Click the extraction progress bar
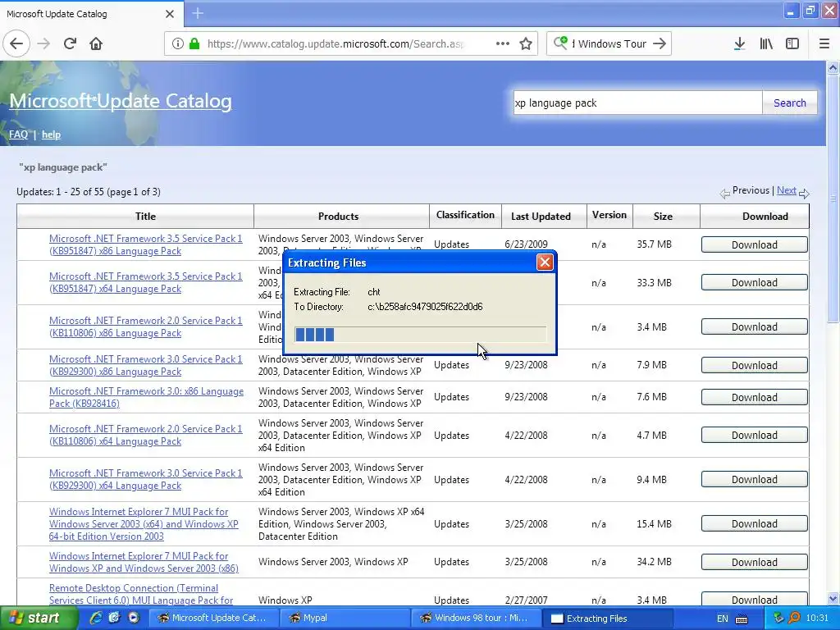840x630 pixels. [x=420, y=335]
